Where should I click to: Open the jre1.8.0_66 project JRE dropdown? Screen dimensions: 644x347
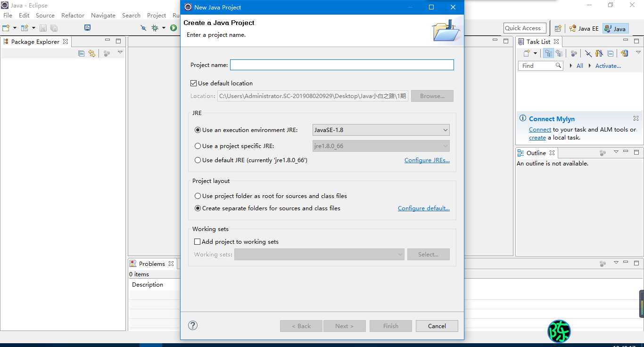tap(381, 146)
